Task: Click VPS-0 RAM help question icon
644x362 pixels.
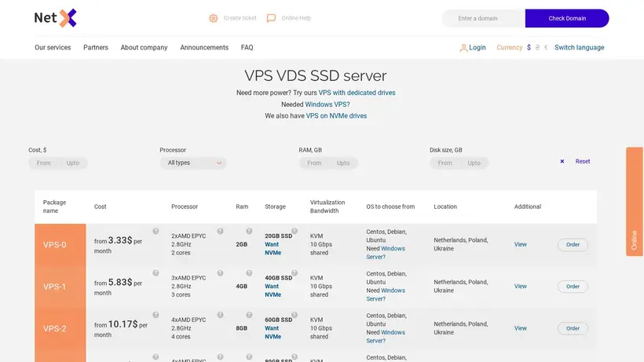Action: pos(249,231)
